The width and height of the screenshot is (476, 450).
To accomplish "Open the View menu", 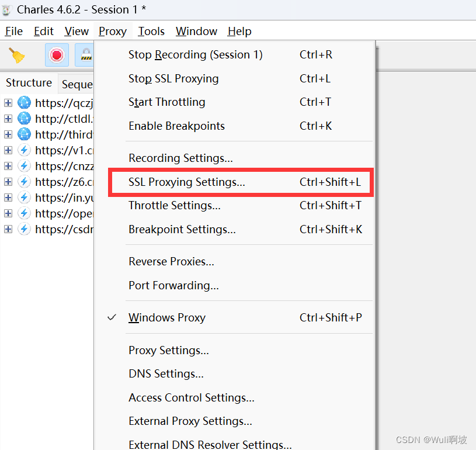I will tap(77, 32).
